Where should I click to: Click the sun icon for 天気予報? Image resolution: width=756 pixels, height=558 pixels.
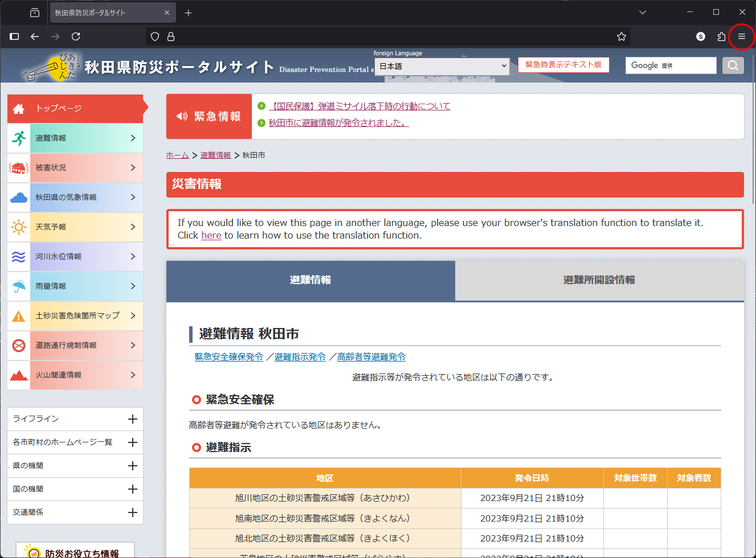point(19,227)
